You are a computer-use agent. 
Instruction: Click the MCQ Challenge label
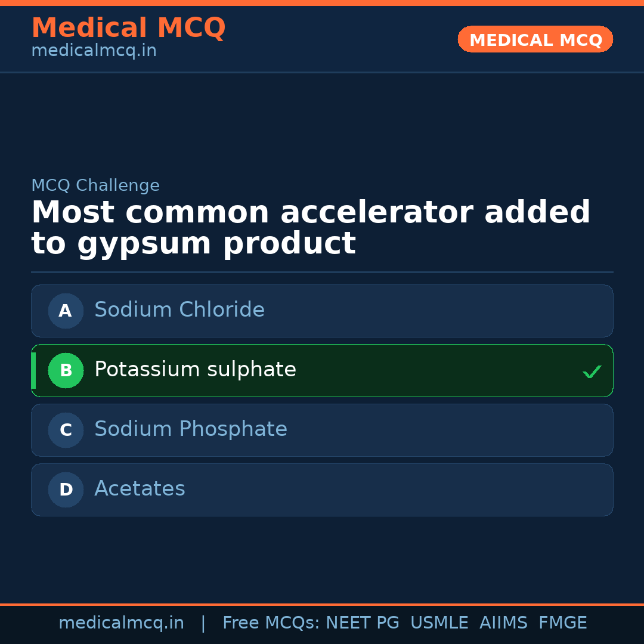[x=95, y=185]
